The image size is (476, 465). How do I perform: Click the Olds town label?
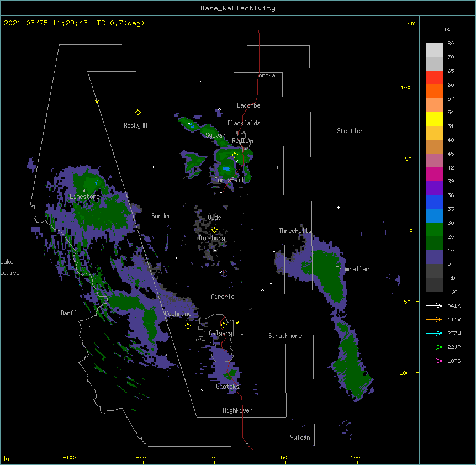[x=214, y=218]
